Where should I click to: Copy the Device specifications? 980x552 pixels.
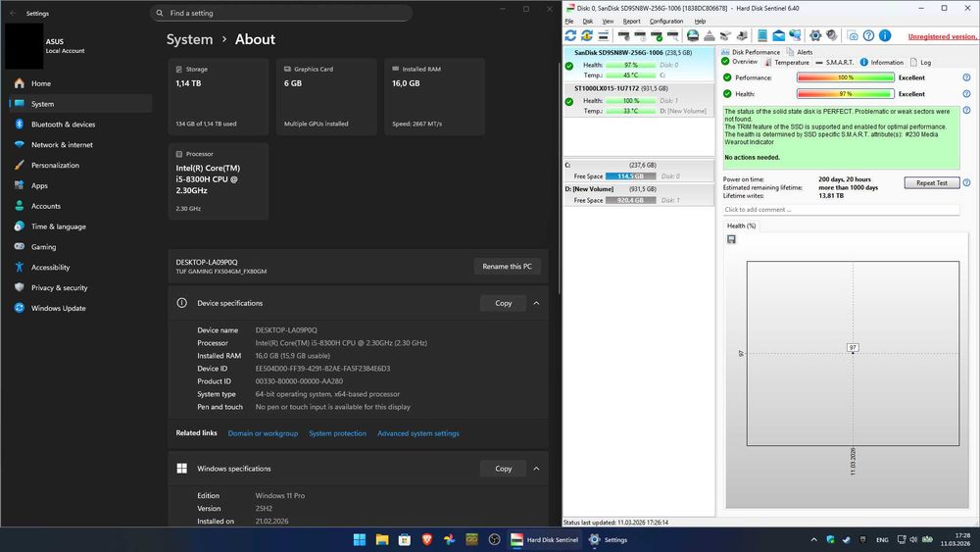503,303
